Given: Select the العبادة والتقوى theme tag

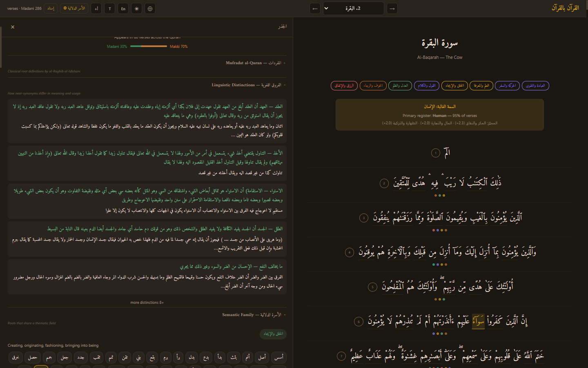Looking at the screenshot, I should coord(535,85).
